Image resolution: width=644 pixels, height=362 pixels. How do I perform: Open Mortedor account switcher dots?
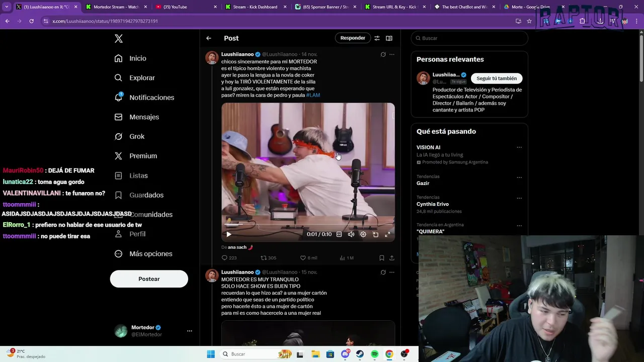tap(190, 331)
